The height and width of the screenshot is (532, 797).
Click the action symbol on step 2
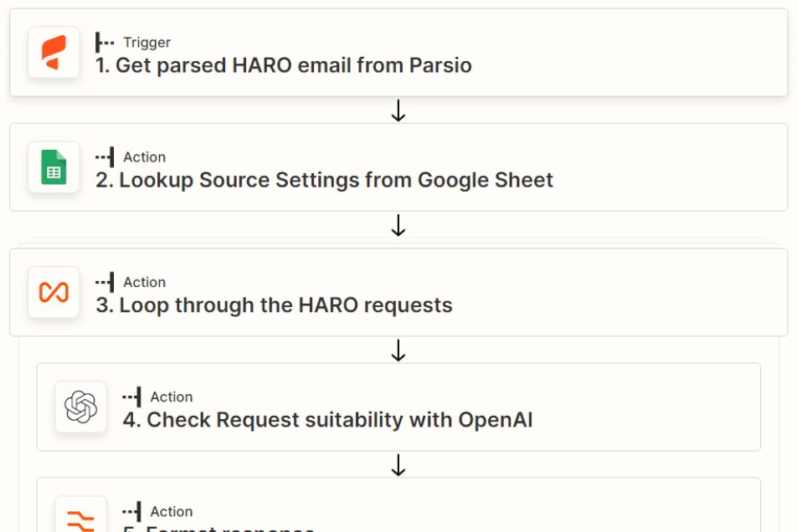point(105,156)
